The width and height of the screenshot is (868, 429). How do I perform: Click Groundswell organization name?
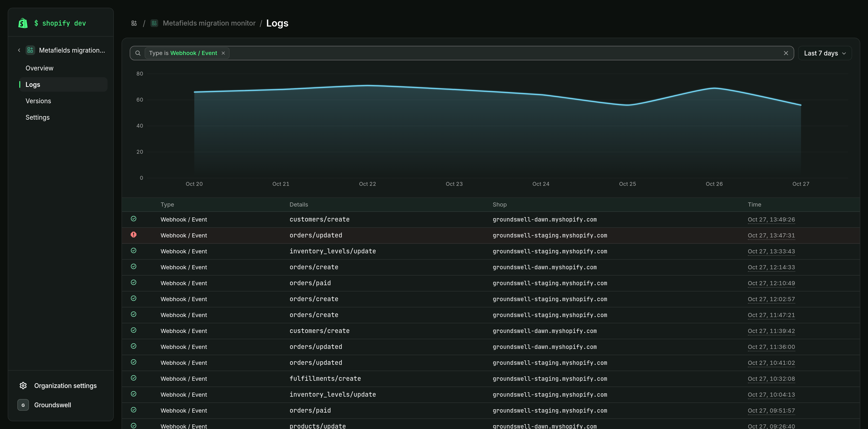click(53, 405)
